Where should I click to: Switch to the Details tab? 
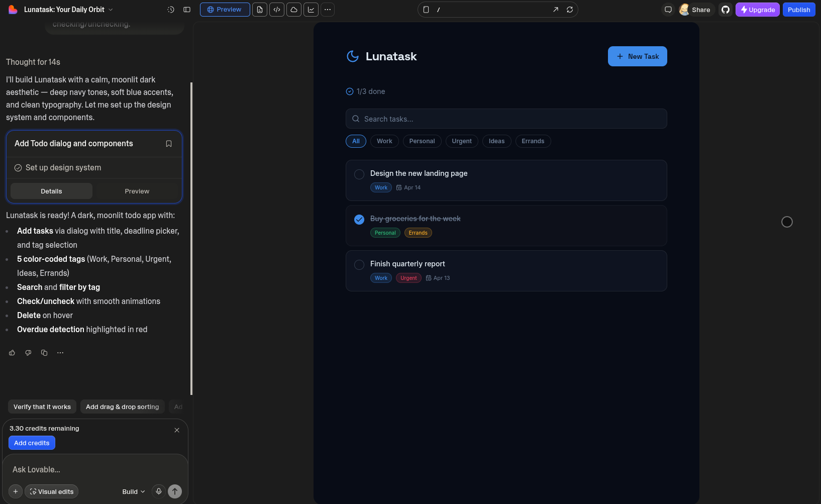[x=51, y=191]
